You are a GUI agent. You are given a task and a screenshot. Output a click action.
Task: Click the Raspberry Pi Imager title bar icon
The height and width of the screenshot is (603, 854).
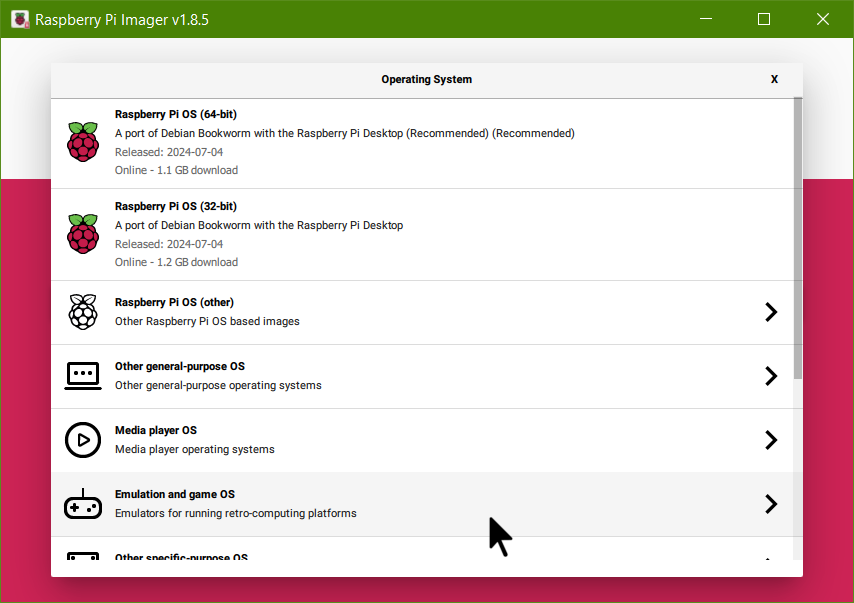20,19
